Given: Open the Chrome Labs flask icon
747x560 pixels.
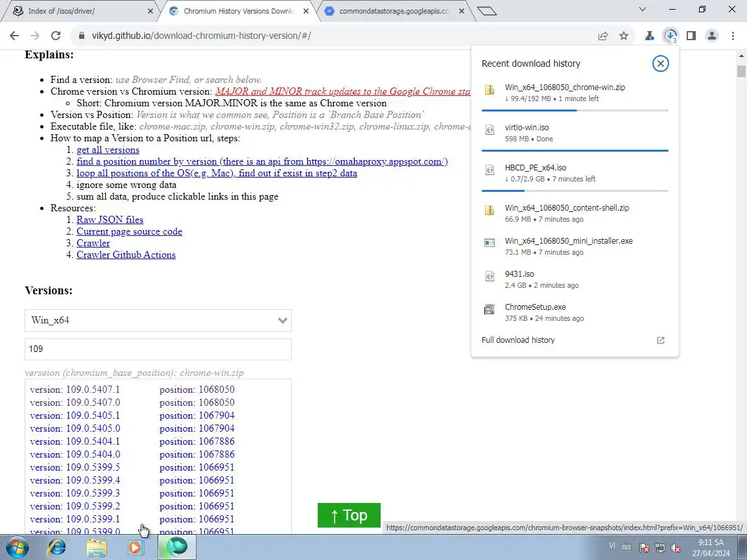Looking at the screenshot, I should coord(649,36).
